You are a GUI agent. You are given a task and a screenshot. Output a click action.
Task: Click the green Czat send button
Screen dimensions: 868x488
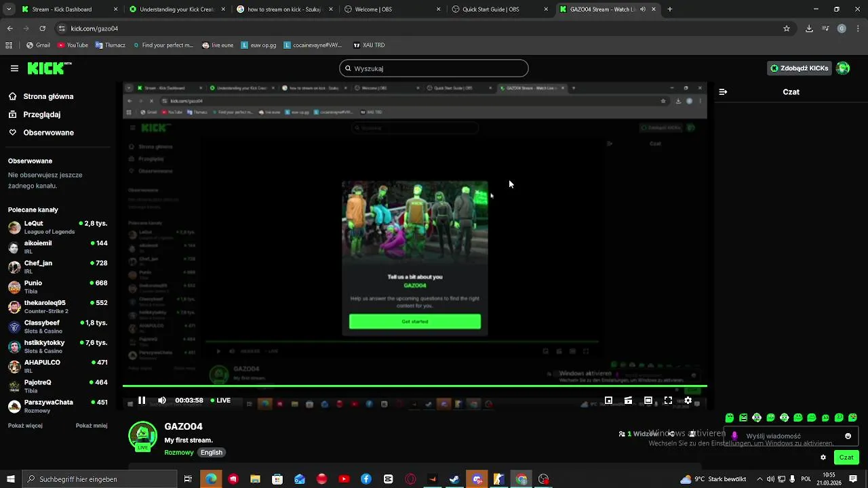[846, 457]
